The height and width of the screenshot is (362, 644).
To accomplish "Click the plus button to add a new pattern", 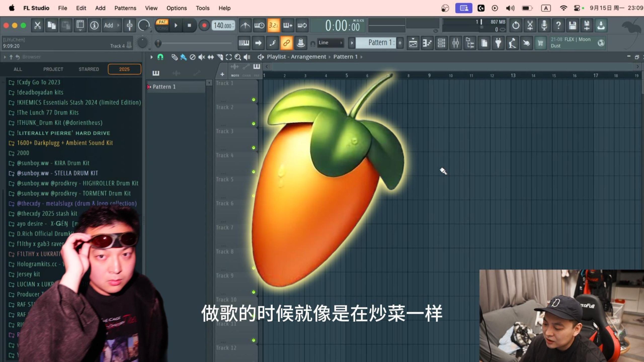I will coord(400,43).
